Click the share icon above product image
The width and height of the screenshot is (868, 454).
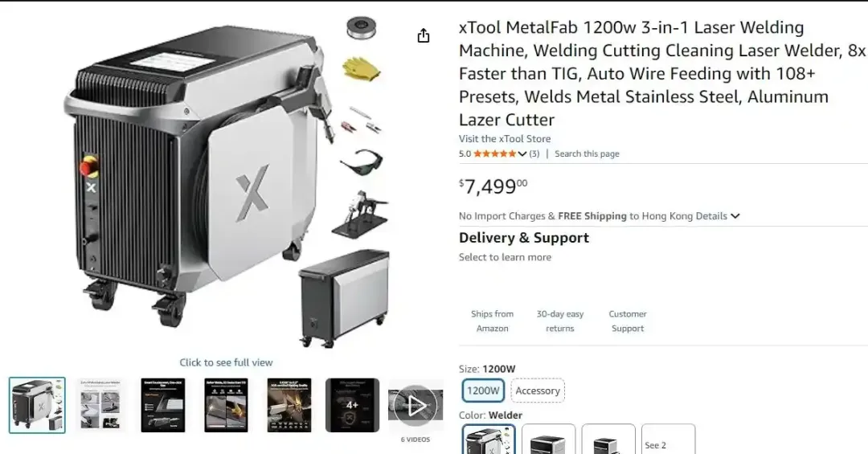click(x=423, y=36)
